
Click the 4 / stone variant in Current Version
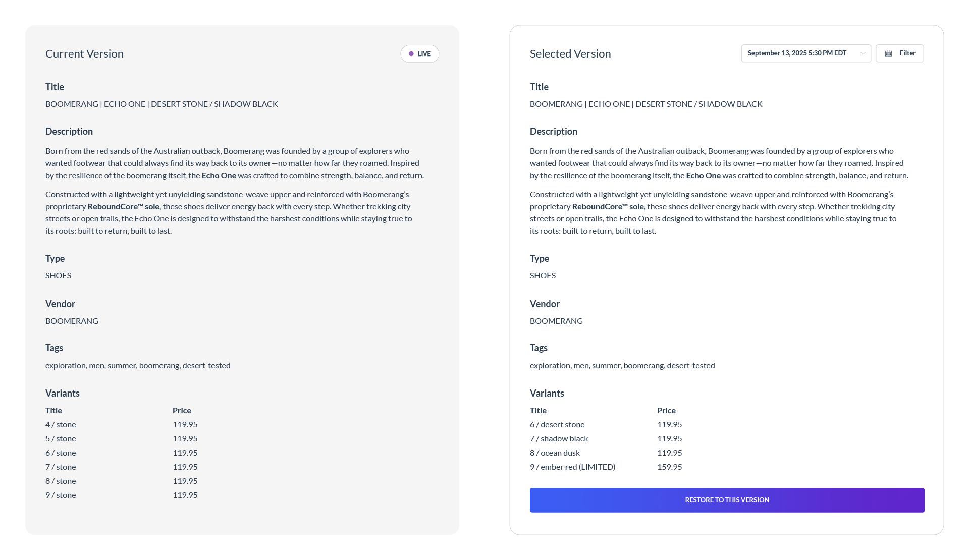pyautogui.click(x=61, y=425)
